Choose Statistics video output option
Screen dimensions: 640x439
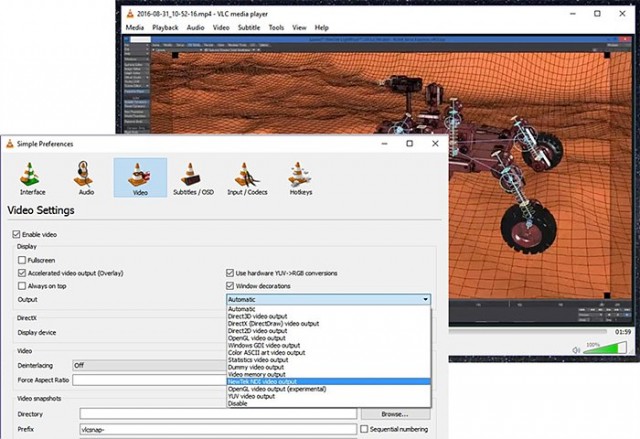[x=329, y=360]
